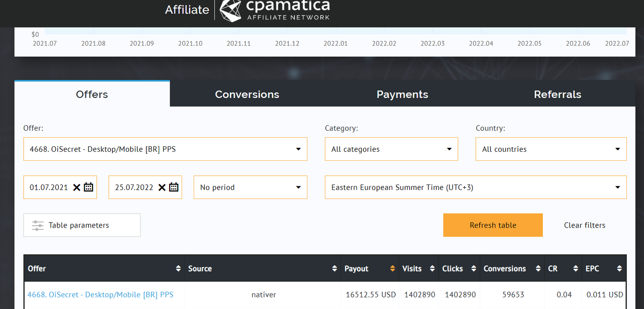Switch to the Payments tab
This screenshot has width=644, height=309.
[x=402, y=94]
